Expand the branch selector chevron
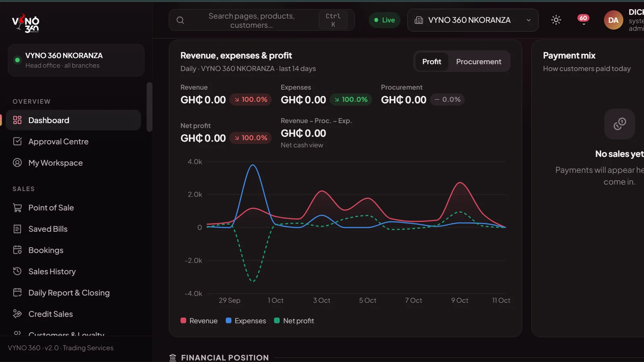The image size is (644, 362). pyautogui.click(x=528, y=20)
